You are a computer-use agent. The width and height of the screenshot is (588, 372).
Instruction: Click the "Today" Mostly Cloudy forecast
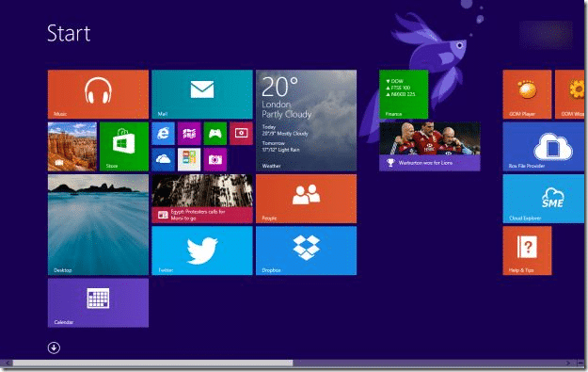(285, 130)
